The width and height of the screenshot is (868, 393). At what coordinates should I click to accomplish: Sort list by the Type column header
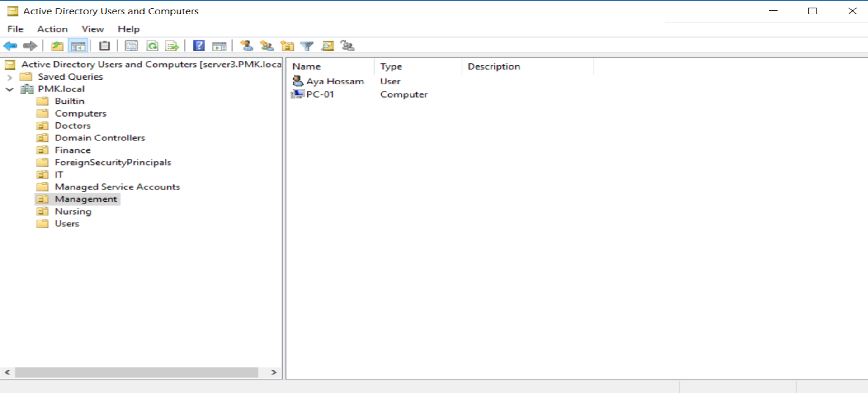click(391, 66)
